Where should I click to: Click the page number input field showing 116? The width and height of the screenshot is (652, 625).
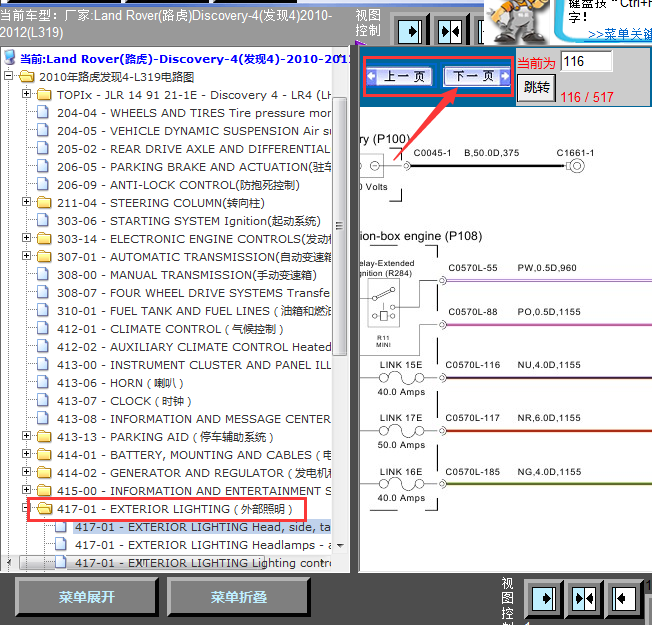click(586, 62)
